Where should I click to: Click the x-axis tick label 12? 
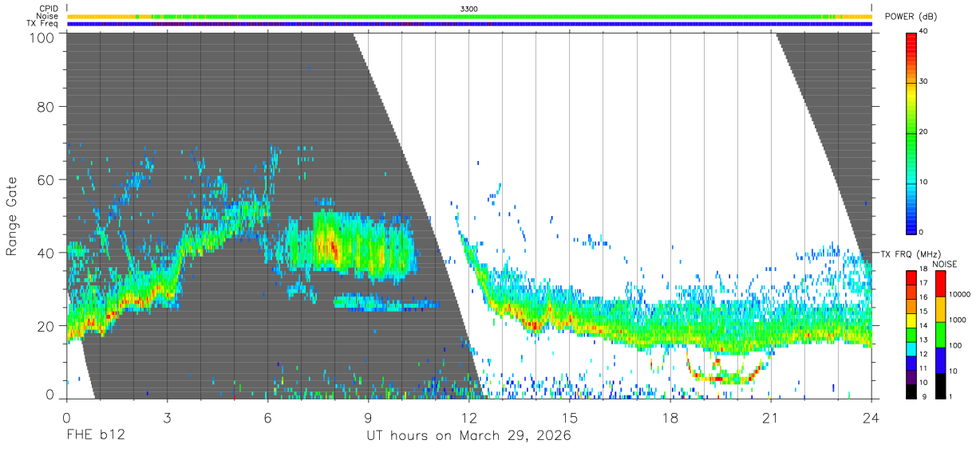(468, 418)
